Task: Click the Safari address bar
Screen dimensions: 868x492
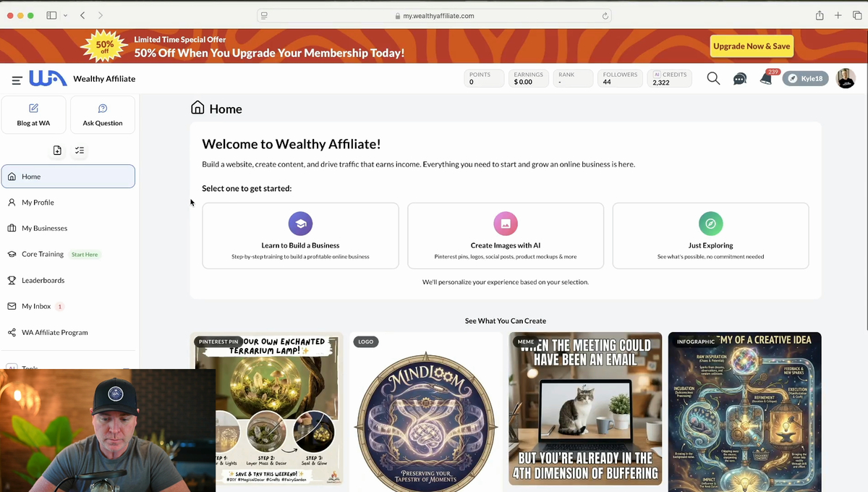Action: [x=434, y=15]
